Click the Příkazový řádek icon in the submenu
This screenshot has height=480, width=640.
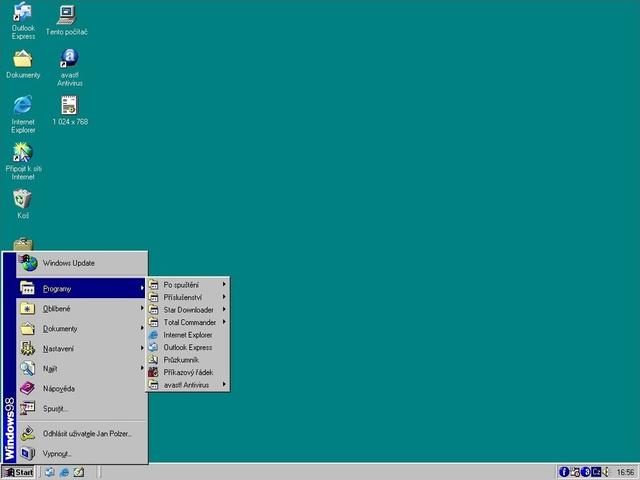click(x=153, y=372)
